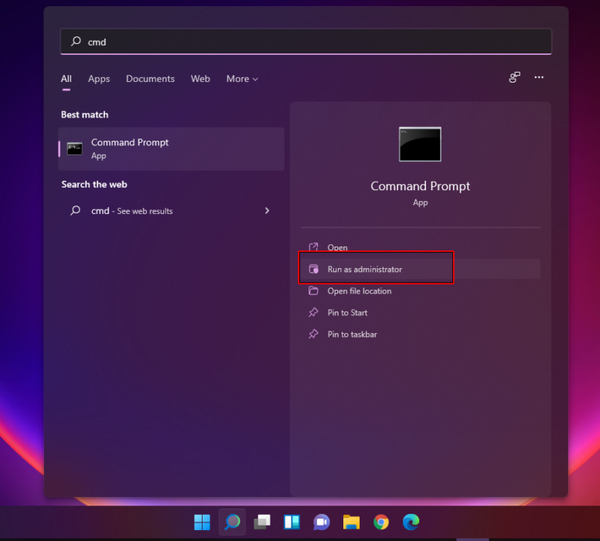
Task: Choose Open file location
Action: point(420,291)
